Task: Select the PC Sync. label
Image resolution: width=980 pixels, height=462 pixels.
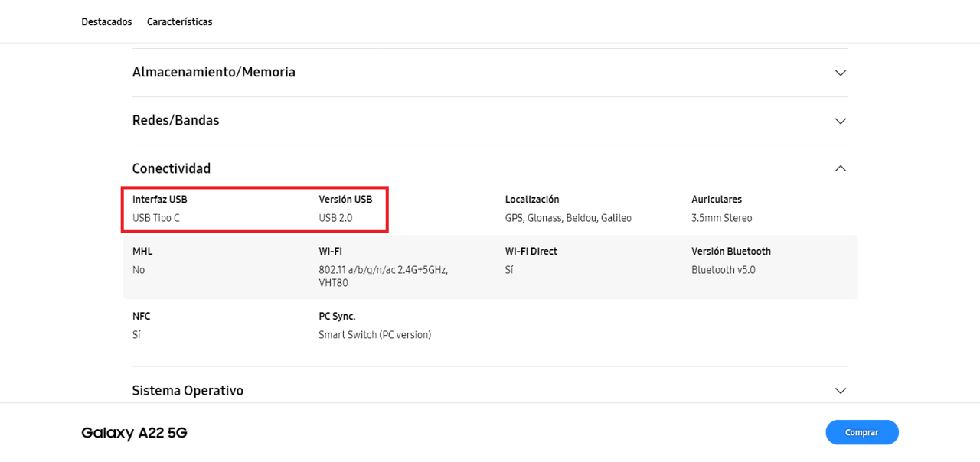Action: [x=337, y=317]
